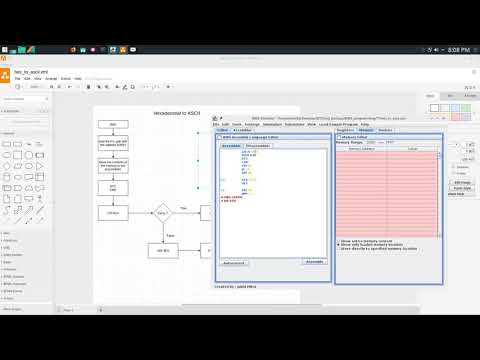Click the Assemble button

click(315, 262)
